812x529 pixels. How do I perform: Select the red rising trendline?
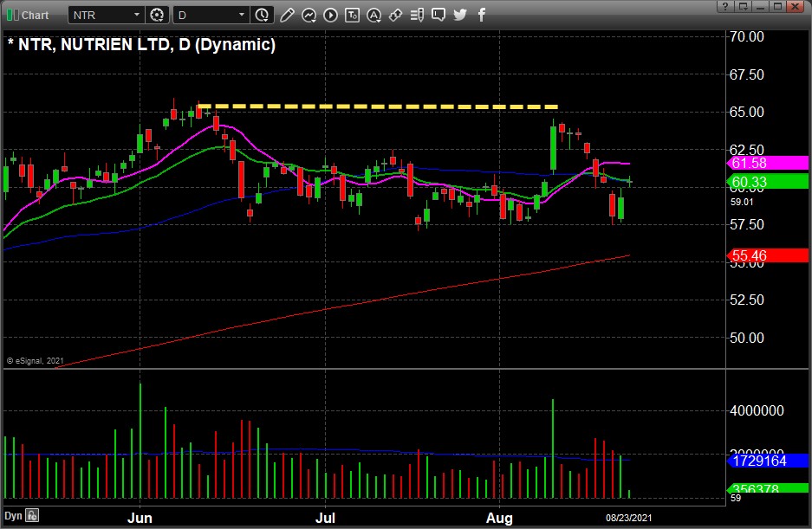[341, 311]
